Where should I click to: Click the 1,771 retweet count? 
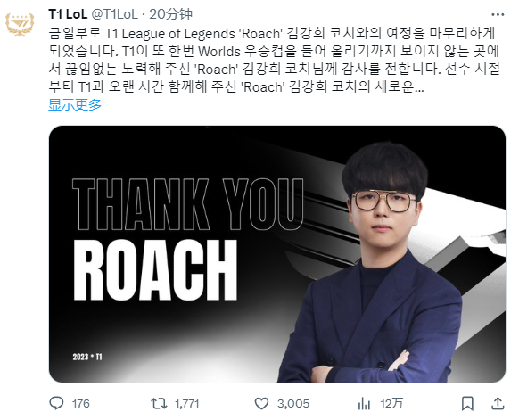pos(186,404)
